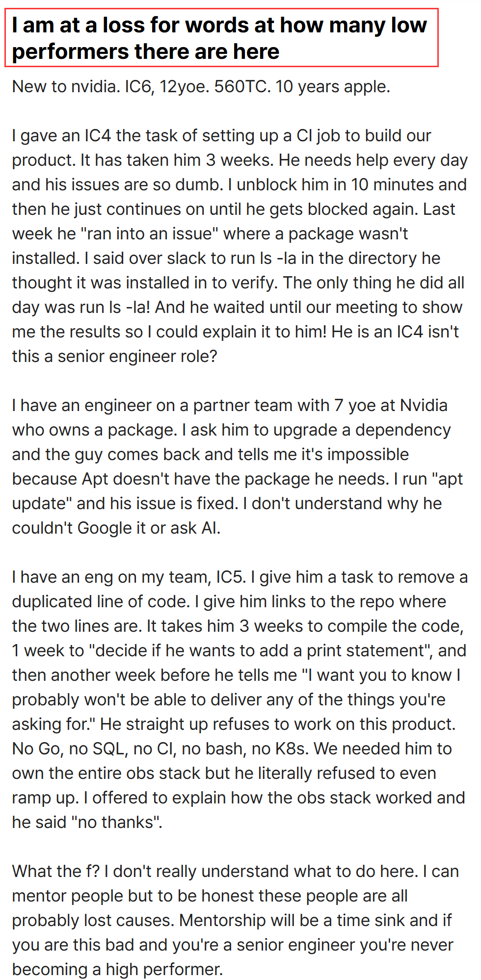Click the sentence starting "What the f?"

(56, 872)
